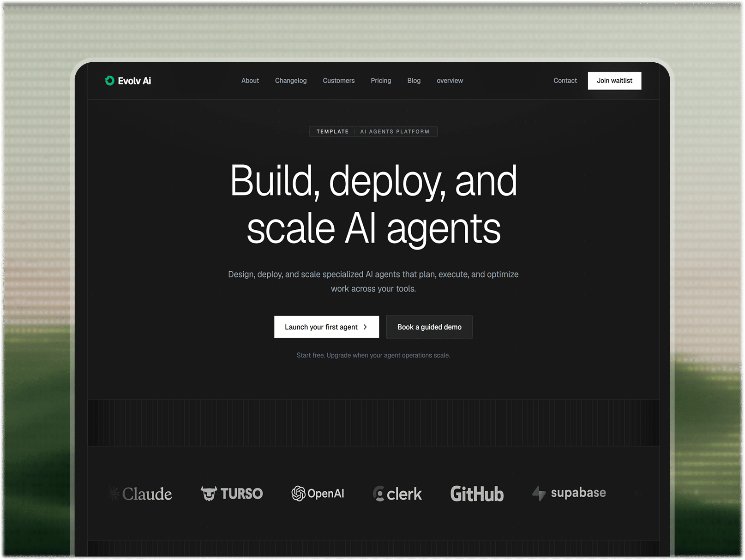Click the TEMPLATE badge label

pos(332,131)
